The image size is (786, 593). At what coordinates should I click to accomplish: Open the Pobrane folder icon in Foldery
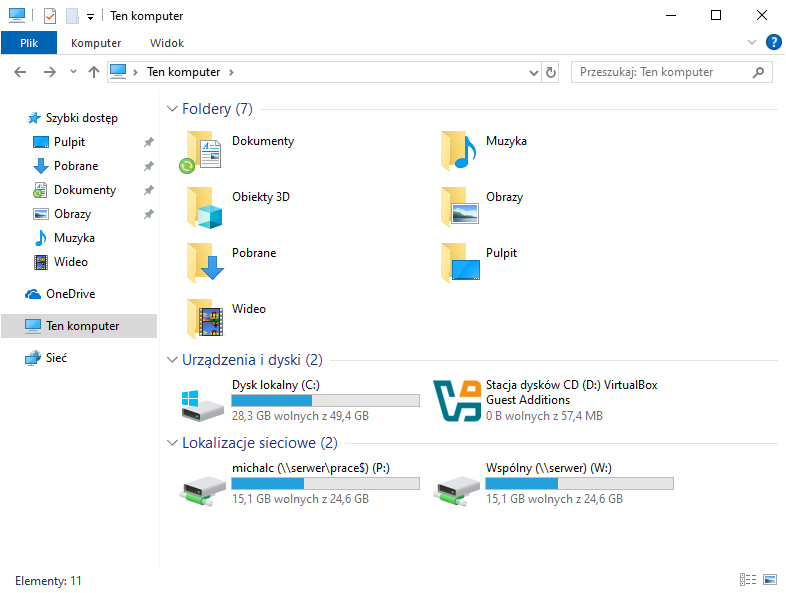[205, 263]
